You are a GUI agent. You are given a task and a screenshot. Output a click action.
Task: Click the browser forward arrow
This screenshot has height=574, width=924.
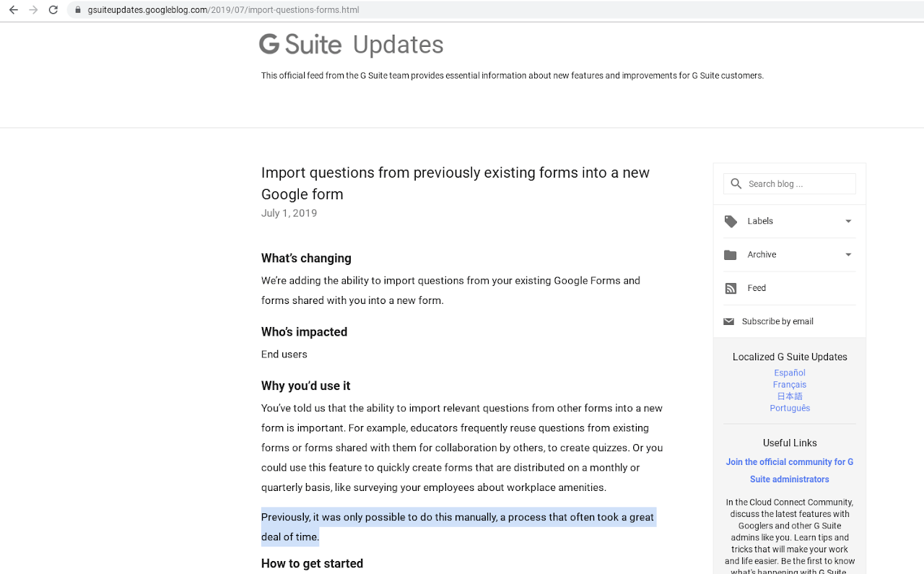pyautogui.click(x=33, y=10)
